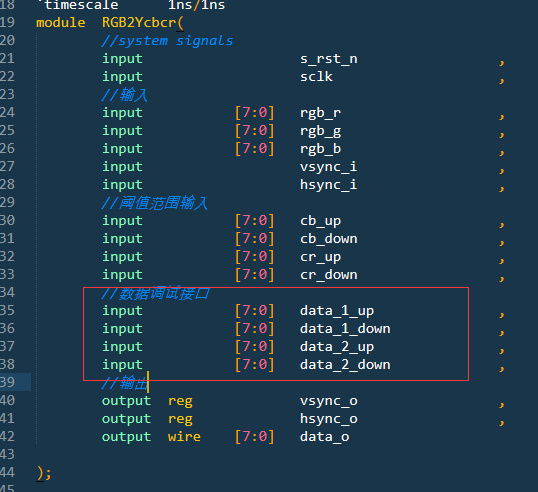Click the 'input' keyword on the vsync_i line
Viewport: 538px width, 492px height.
tap(122, 167)
